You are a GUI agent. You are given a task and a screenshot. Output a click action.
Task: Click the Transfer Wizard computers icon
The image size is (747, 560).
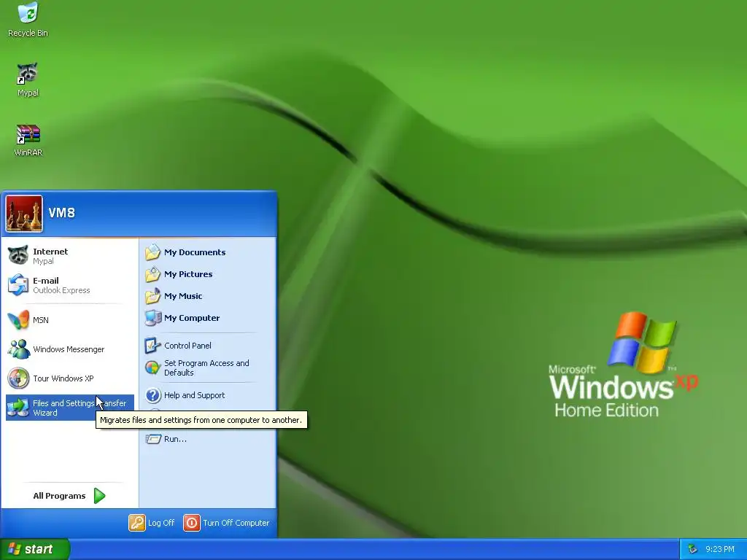(x=18, y=408)
